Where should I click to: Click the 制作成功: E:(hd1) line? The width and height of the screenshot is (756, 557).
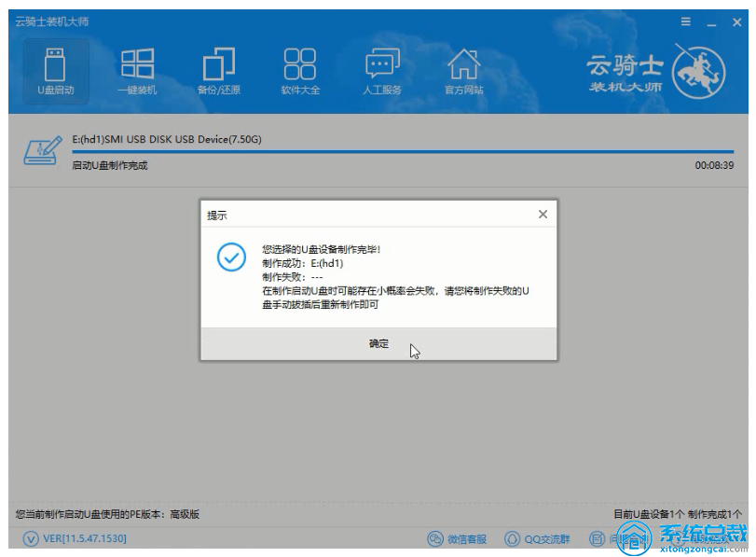pos(303,263)
